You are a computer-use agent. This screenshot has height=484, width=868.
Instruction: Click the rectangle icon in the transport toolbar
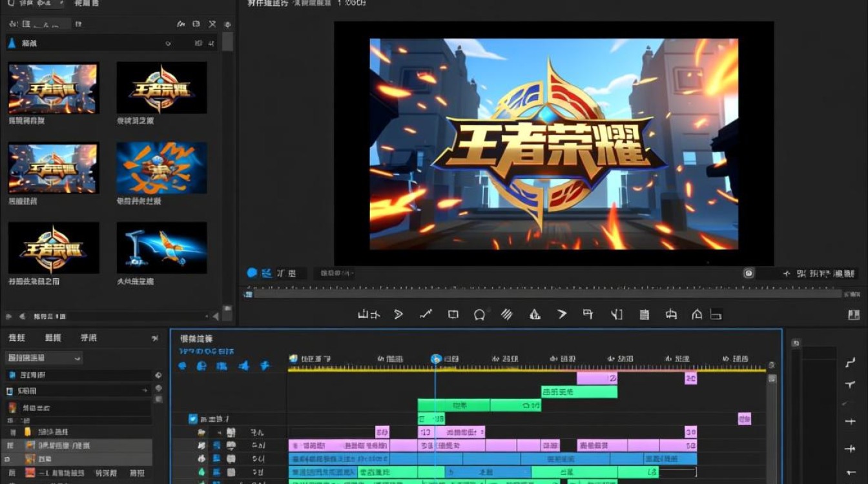pyautogui.click(x=453, y=314)
